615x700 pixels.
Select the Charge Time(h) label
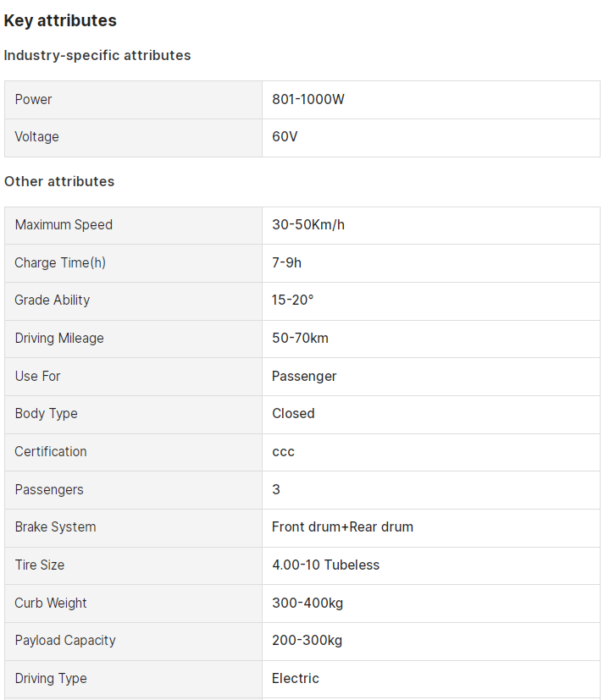pos(60,263)
